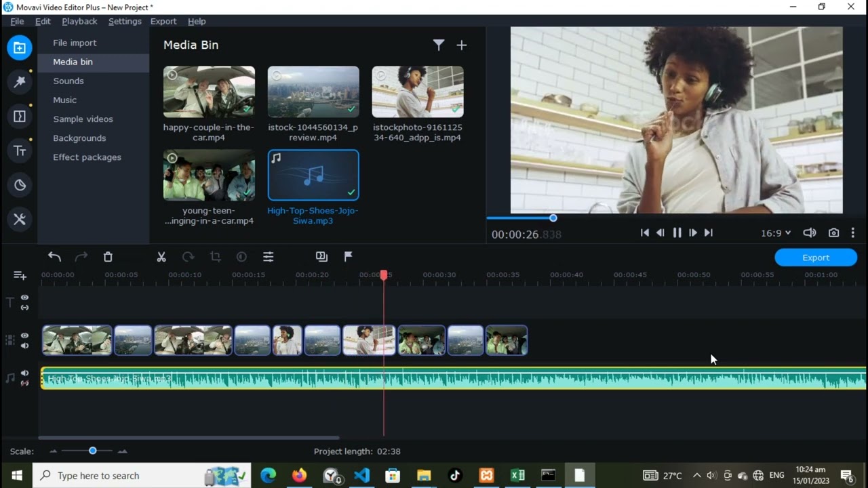868x488 pixels.
Task: Skip to next clip in preview
Action: point(709,232)
